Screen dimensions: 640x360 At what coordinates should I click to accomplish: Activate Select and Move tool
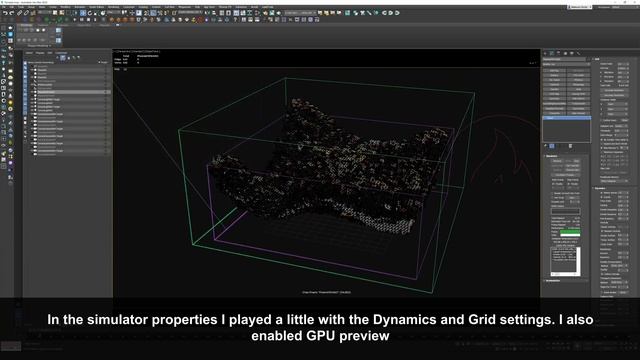click(83, 13)
